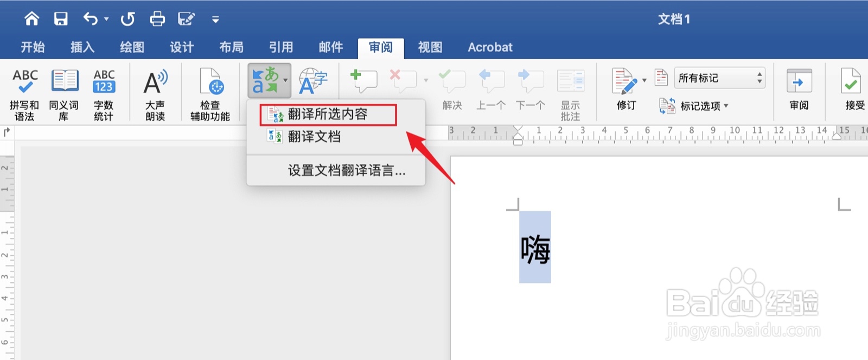The height and width of the screenshot is (360, 868).
Task: Click the Translate button icon
Action: click(265, 80)
